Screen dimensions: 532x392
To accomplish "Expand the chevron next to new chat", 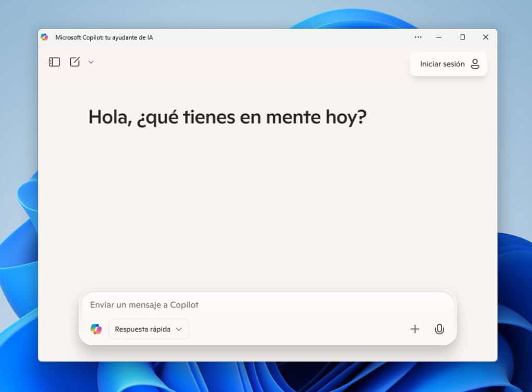I will [x=91, y=62].
